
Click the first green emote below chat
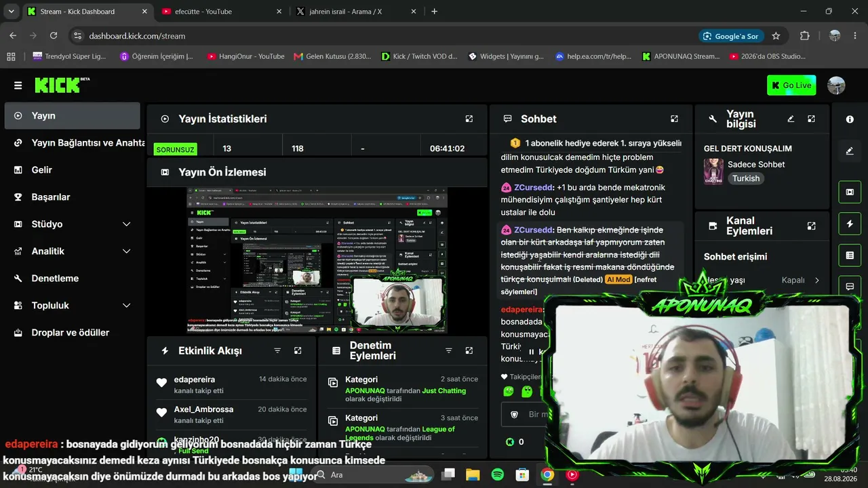509,391
